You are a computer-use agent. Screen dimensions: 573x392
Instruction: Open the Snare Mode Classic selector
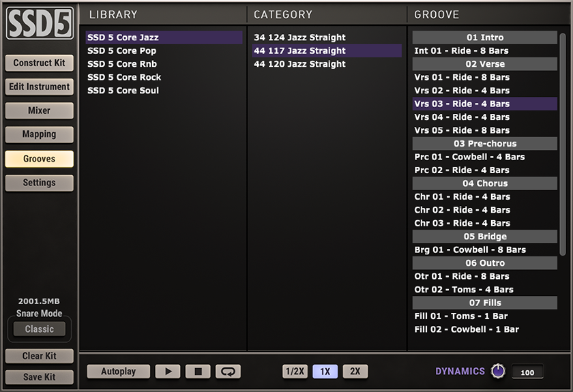[40, 329]
